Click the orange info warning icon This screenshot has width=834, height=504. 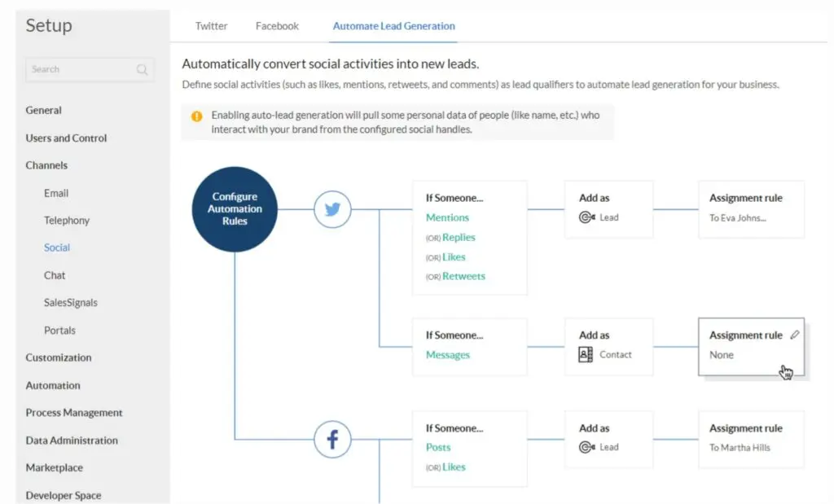197,116
